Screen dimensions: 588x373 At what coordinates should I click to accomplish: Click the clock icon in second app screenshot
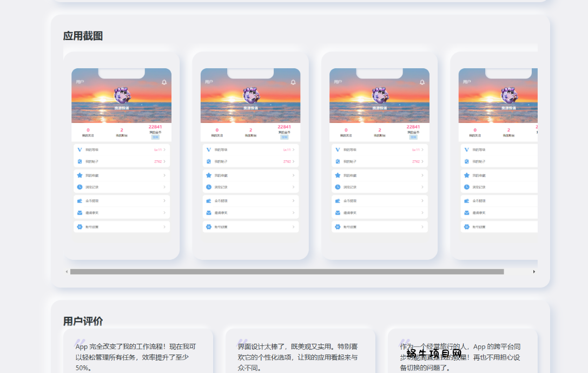click(209, 187)
